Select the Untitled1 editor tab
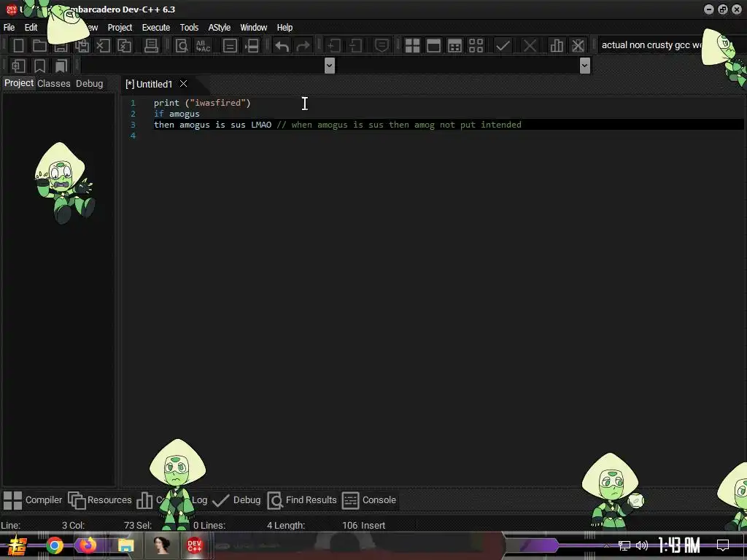747x560 pixels. 149,84
